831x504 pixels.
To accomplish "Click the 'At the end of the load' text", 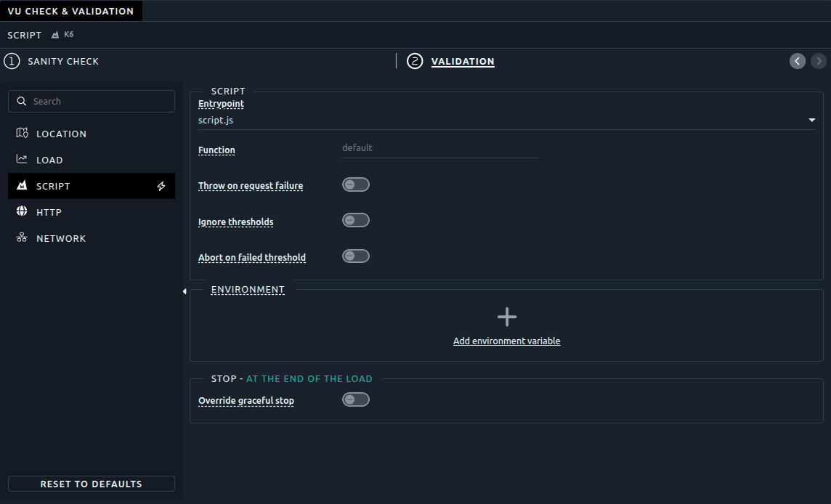I will (309, 379).
